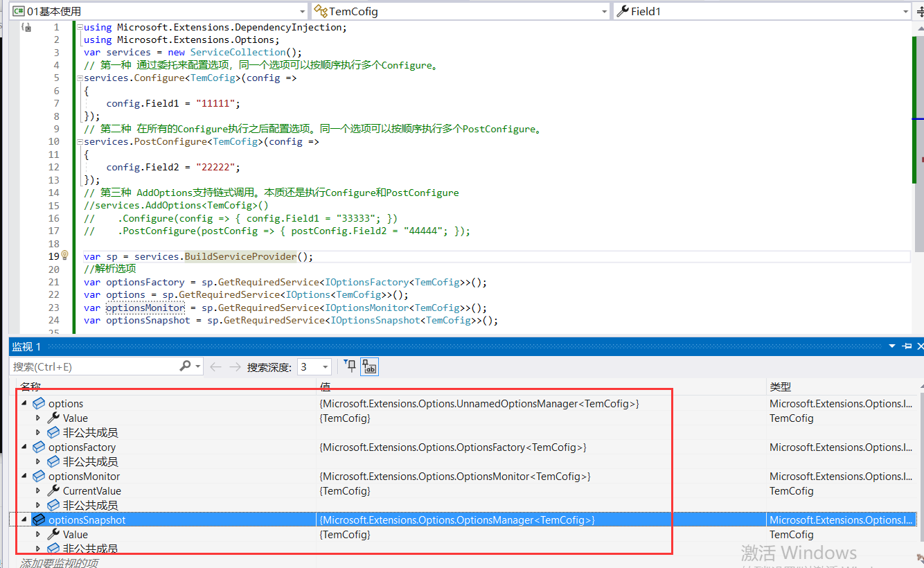Click the cube icon beside the options variable
Image resolution: width=924 pixels, height=568 pixels.
coord(39,404)
